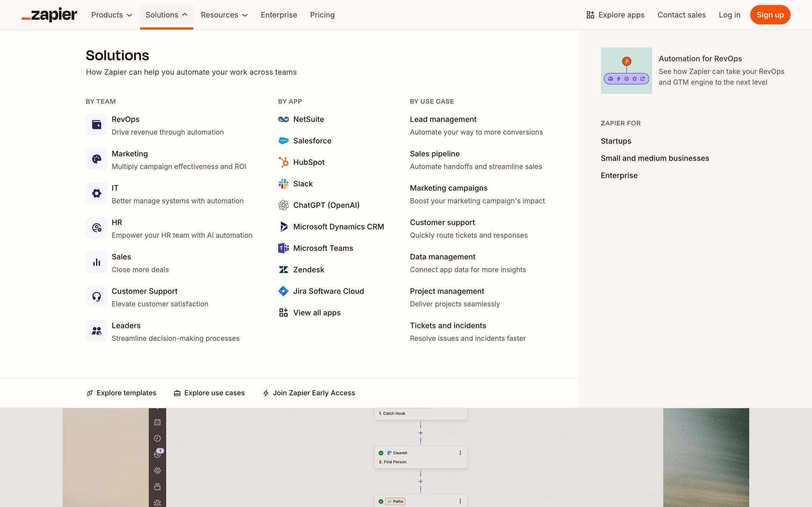Click the calendar icon in dark sidebar
This screenshot has height=507, width=812.
(x=157, y=422)
